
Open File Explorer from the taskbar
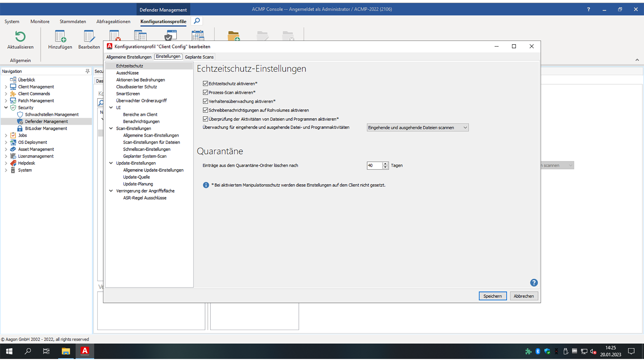point(66,351)
